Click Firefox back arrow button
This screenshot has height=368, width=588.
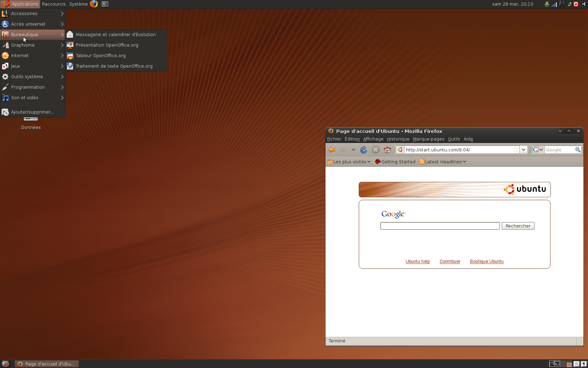click(x=331, y=150)
